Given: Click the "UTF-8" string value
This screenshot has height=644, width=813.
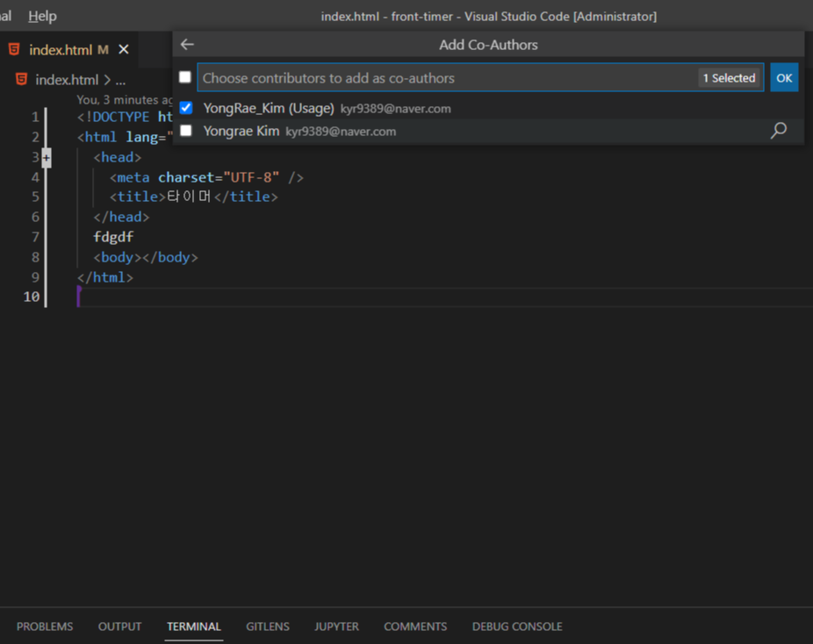Looking at the screenshot, I should click(251, 177).
